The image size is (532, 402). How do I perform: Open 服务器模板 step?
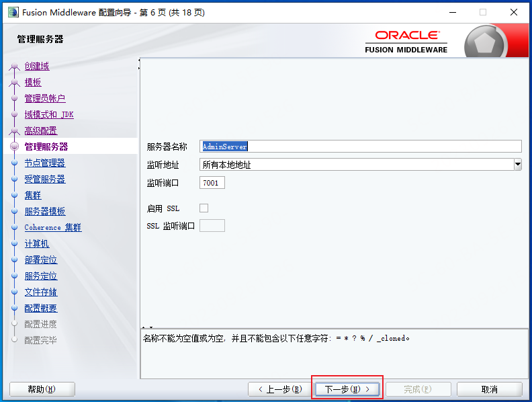pyautogui.click(x=45, y=212)
